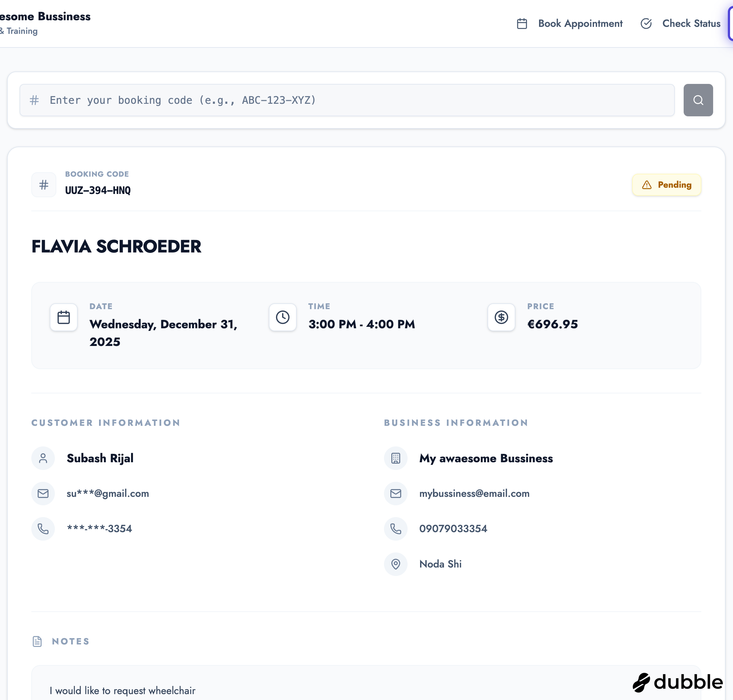Click the search magnifier icon

point(698,100)
